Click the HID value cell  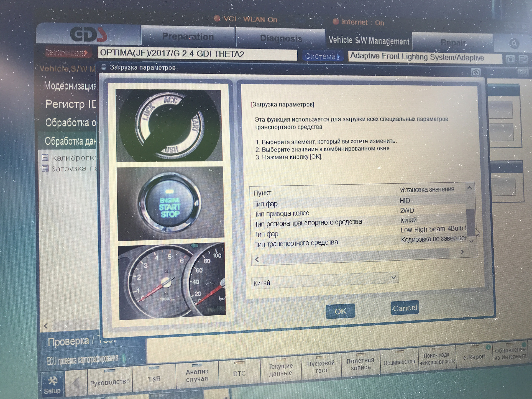pos(405,201)
